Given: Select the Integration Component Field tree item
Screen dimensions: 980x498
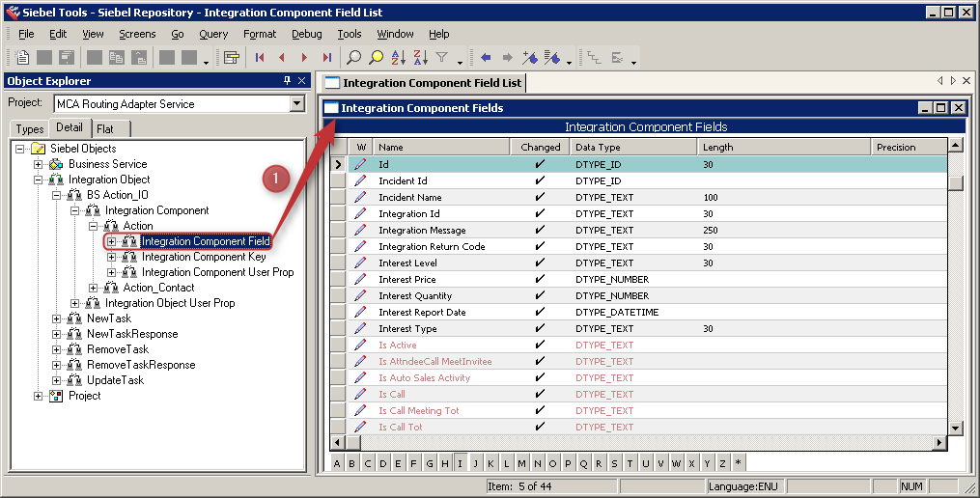Looking at the screenshot, I should [205, 241].
